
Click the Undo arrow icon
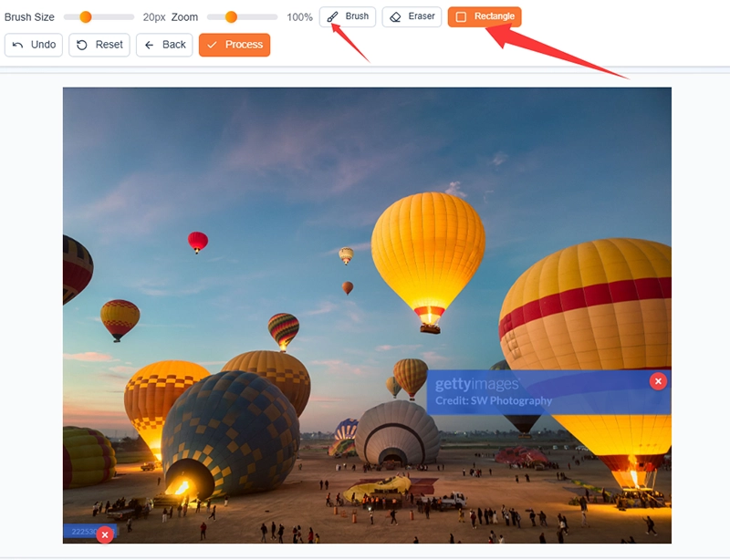(x=20, y=45)
